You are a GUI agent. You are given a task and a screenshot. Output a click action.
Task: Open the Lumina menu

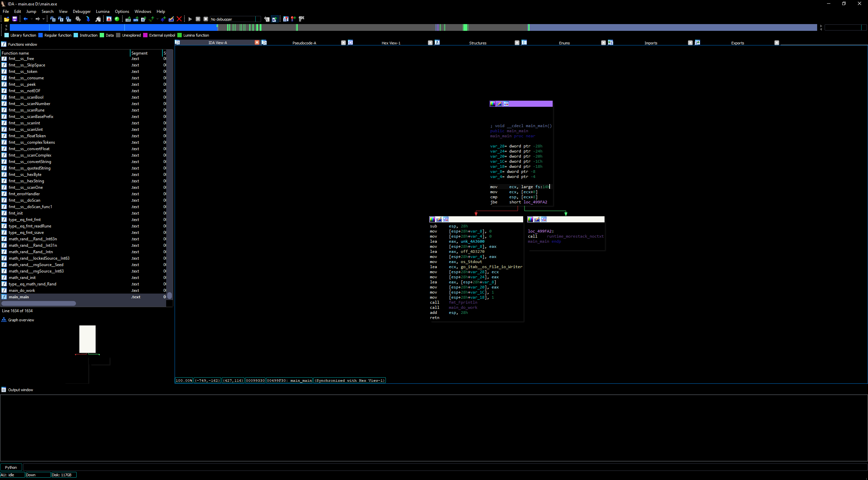pos(103,11)
